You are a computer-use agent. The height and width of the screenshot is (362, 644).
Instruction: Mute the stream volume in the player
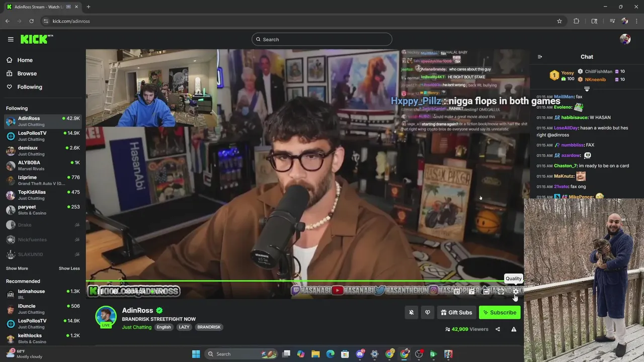pyautogui.click(x=114, y=291)
